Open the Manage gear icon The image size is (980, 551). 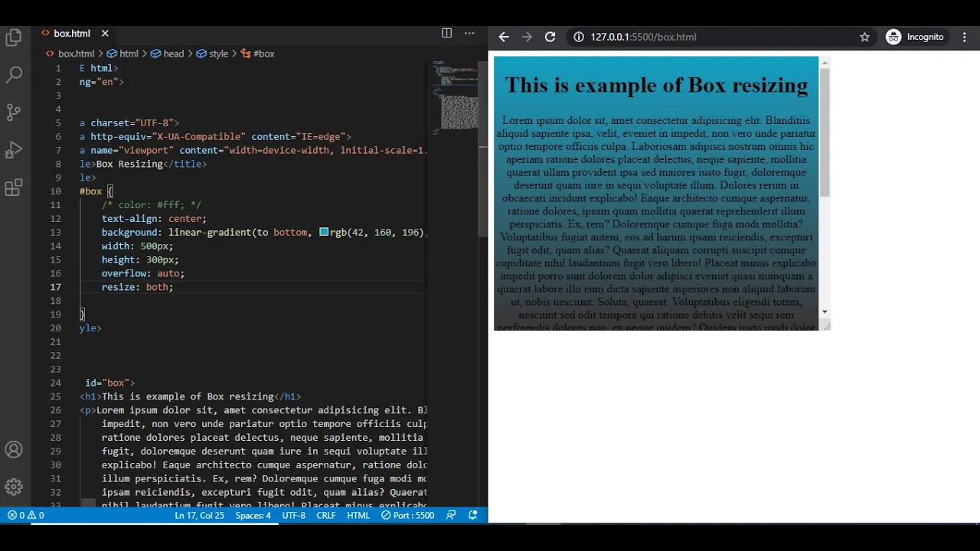point(14,487)
